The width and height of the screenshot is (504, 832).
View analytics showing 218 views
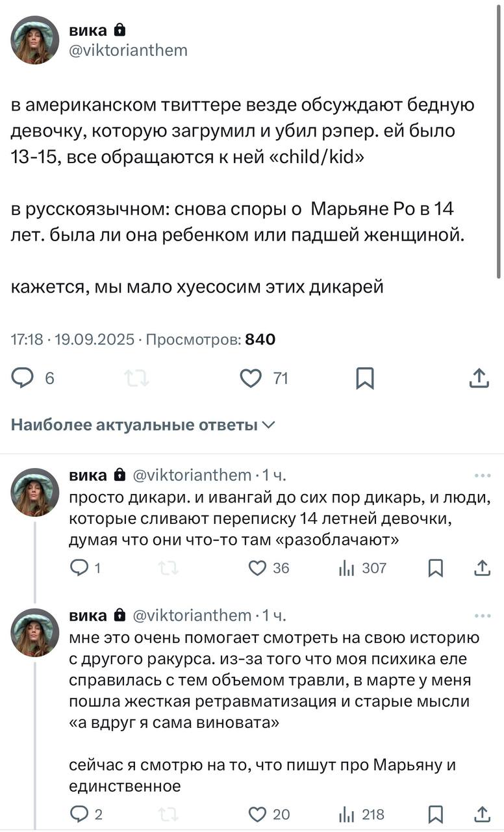click(362, 814)
